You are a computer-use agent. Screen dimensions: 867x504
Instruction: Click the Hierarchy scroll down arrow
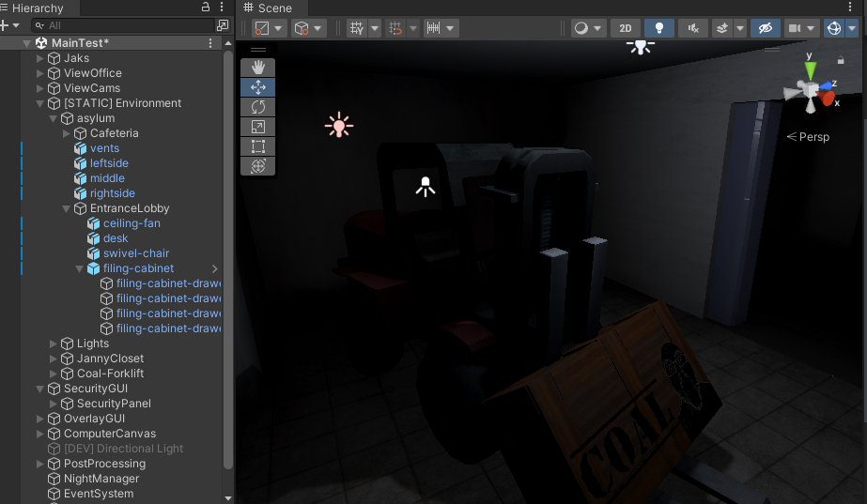[x=228, y=498]
